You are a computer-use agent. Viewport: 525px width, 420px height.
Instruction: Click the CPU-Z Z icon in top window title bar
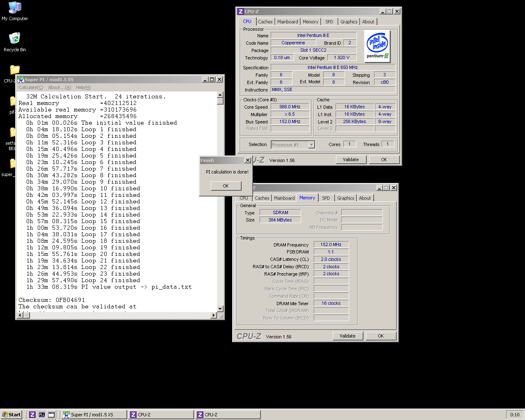tap(241, 11)
